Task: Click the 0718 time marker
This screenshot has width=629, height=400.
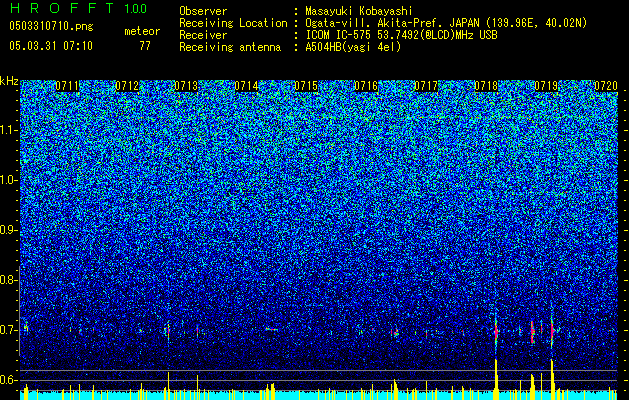Action: tap(486, 86)
